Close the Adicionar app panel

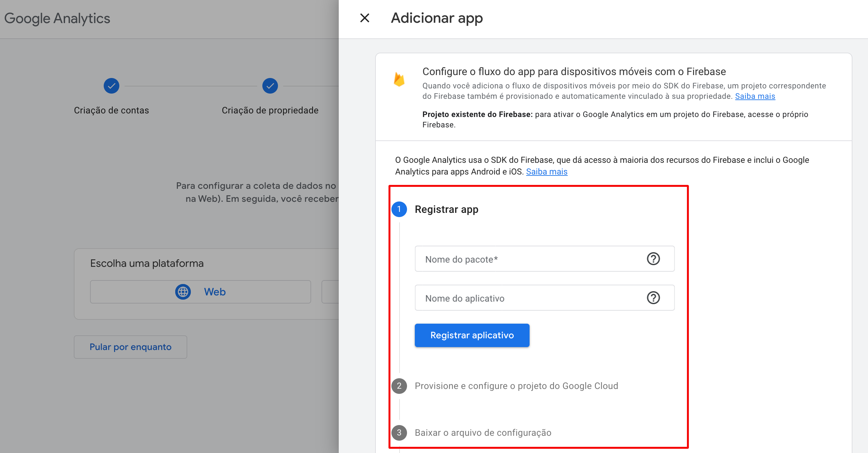364,18
